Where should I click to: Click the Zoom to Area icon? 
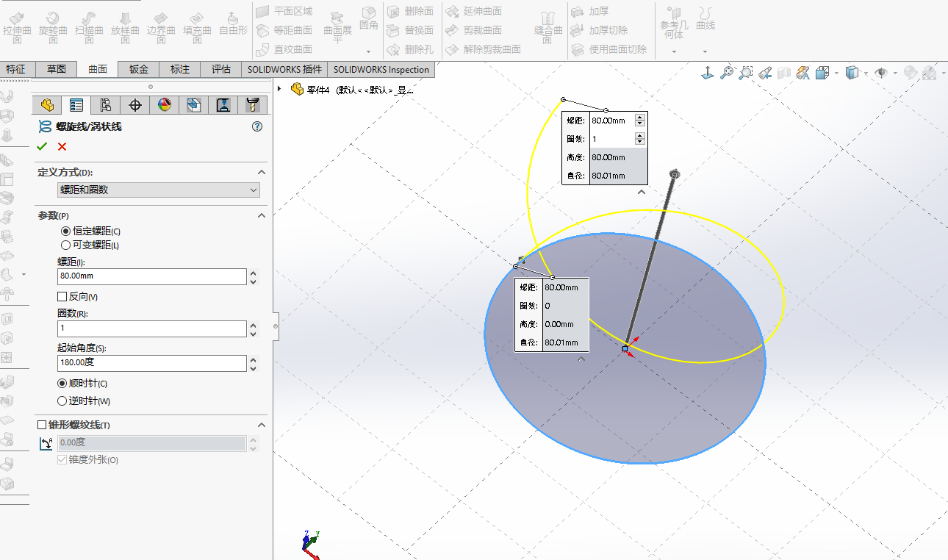[x=746, y=73]
